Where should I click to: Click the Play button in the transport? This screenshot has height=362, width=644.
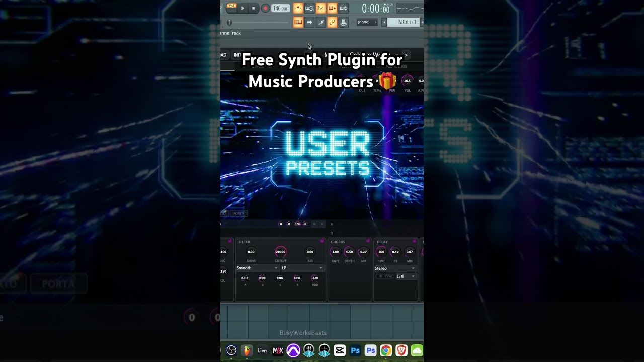243,8
